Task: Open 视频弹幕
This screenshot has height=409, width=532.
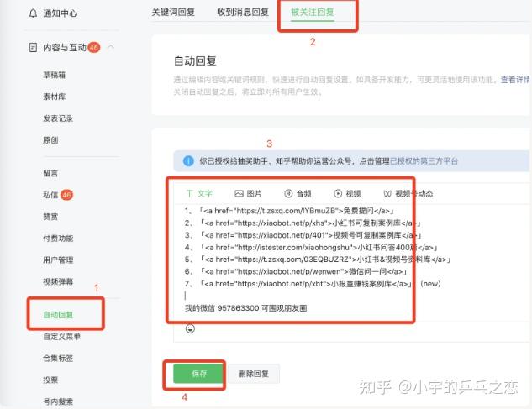Action: point(58,281)
